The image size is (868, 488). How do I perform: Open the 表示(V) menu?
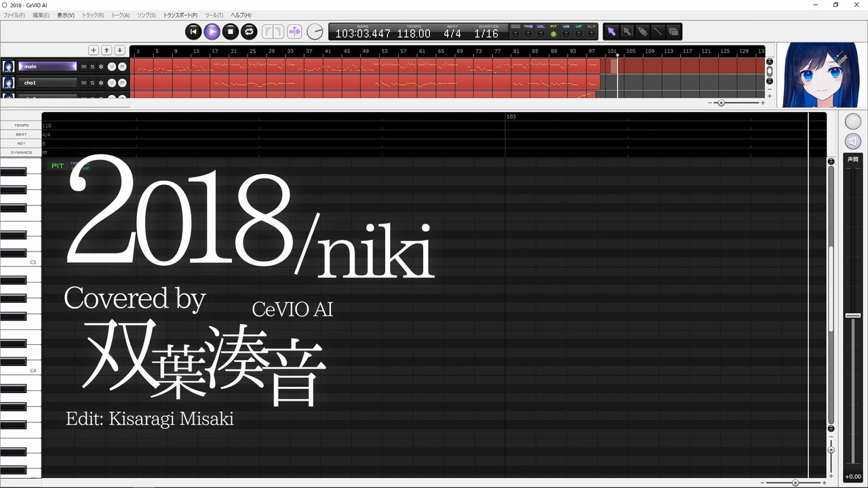[66, 15]
